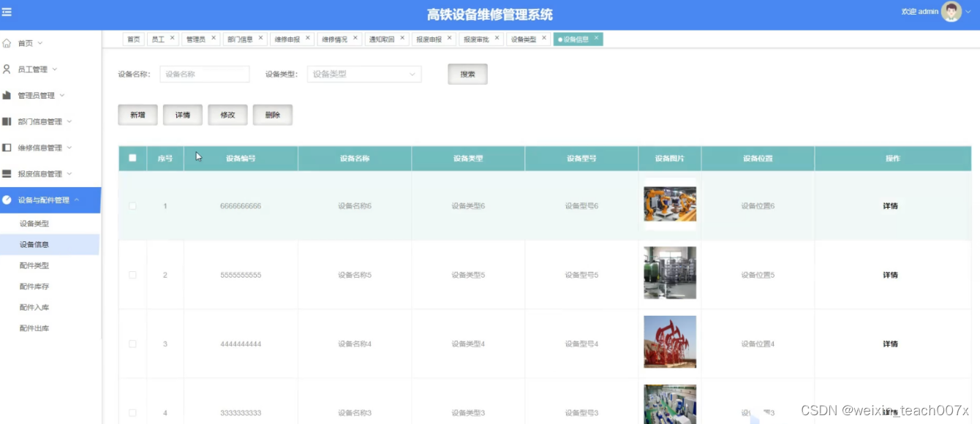Viewport: 980px width, 424px height.
Task: Click the 首页 home icon in sidebar
Action: point(7,43)
